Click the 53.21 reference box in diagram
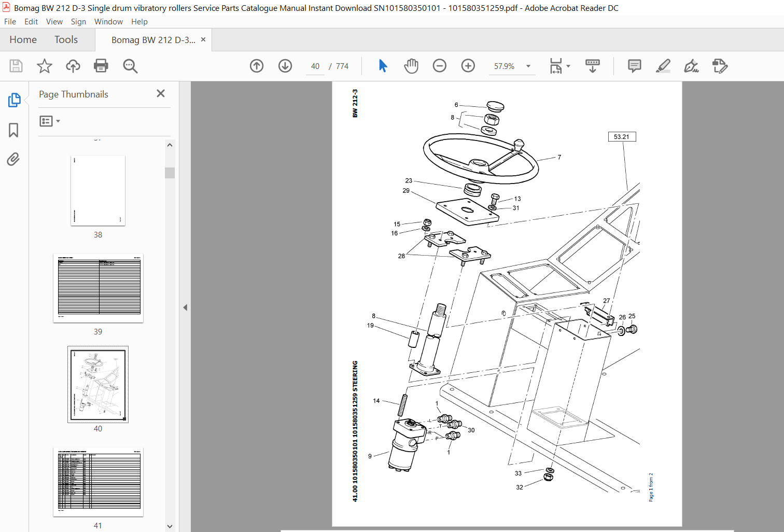 tap(622, 137)
